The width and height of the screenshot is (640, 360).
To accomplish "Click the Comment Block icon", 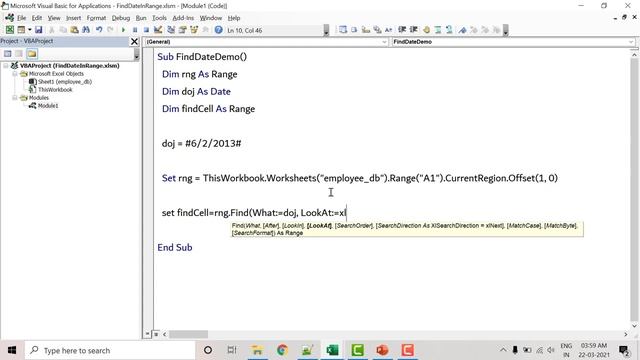I will (x=438, y=30).
